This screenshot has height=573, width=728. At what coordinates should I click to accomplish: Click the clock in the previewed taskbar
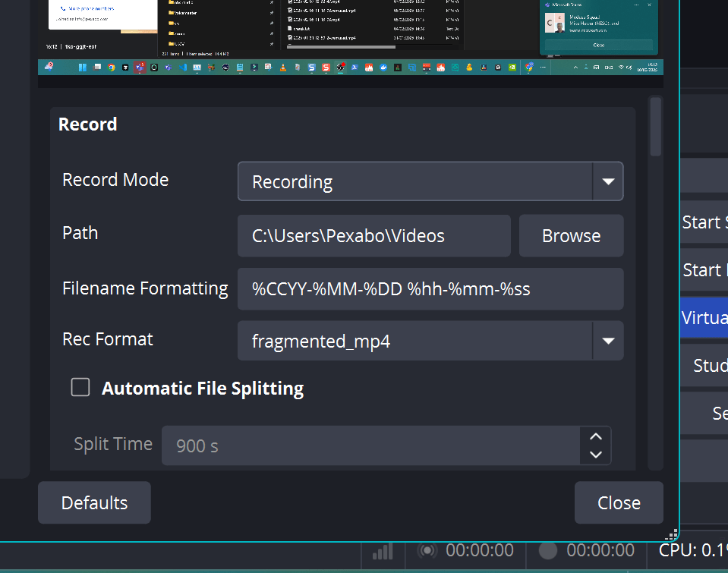click(648, 68)
